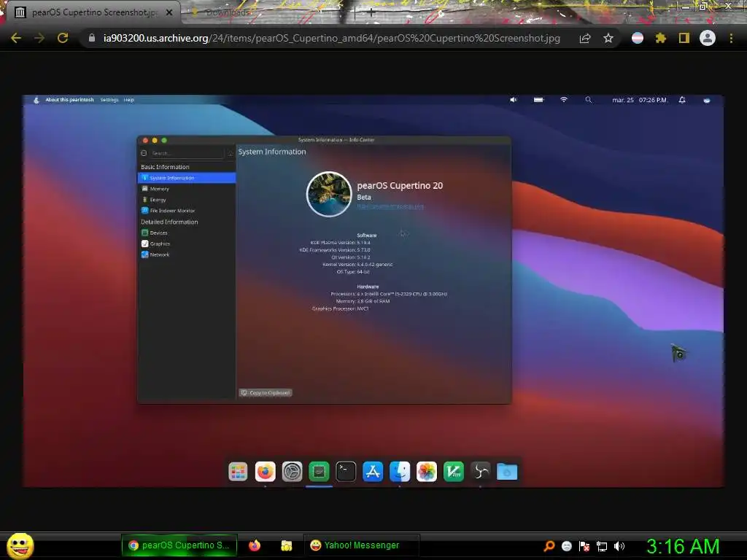Open the Terminal icon in the dock
This screenshot has height=560, width=747.
[x=346, y=472]
